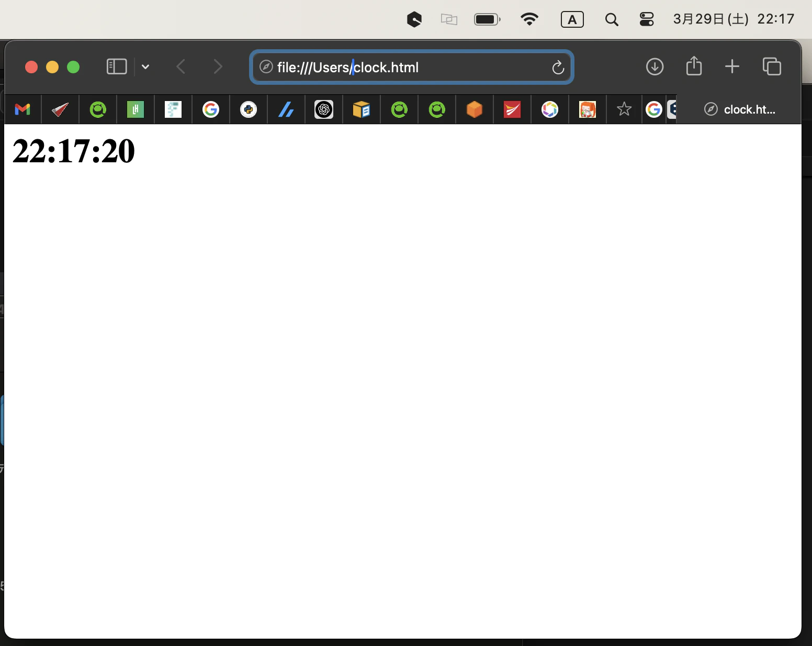Click the address bar showing clock.html
Viewport: 812px width, 646px height.
412,67
